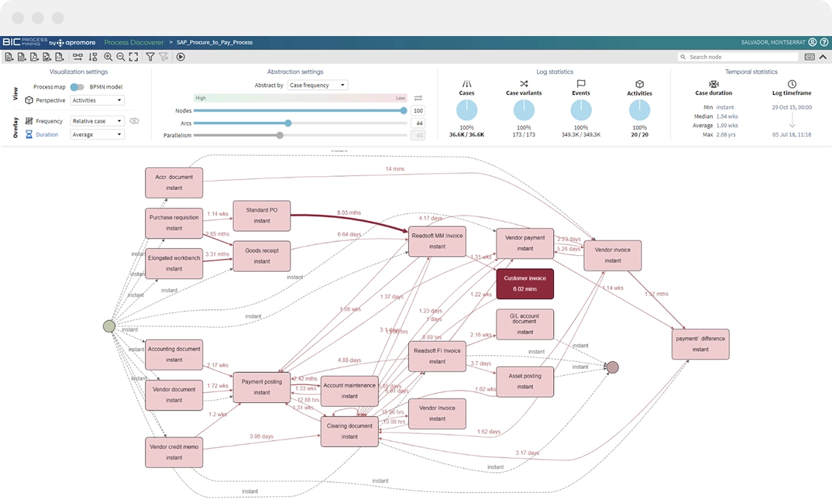Fit the process map to screen
Viewport: 832px width, 504px height.
[x=133, y=57]
